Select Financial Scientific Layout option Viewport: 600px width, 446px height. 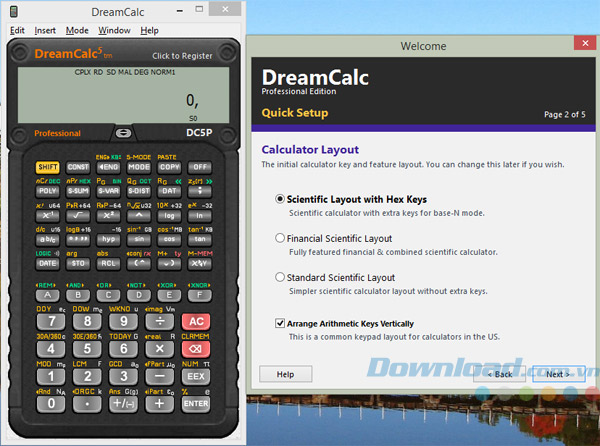click(280, 238)
